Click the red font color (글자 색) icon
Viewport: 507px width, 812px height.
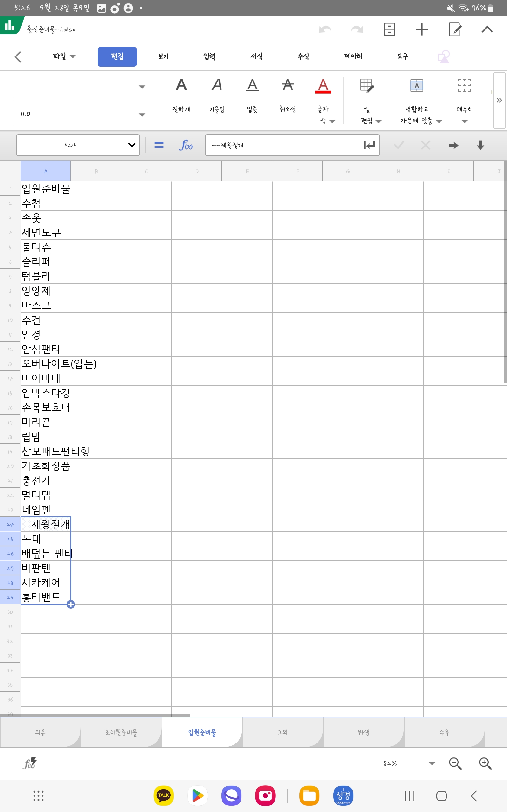click(x=323, y=86)
